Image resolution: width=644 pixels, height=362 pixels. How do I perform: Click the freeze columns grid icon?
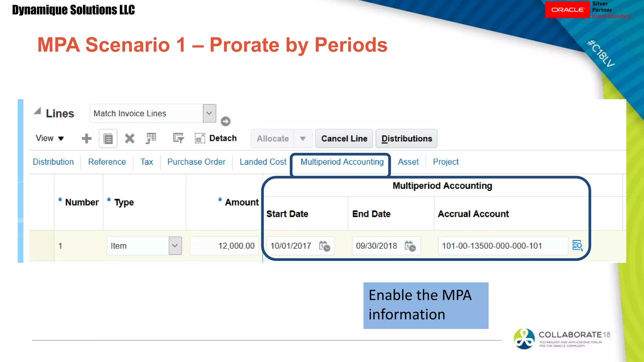(x=151, y=138)
